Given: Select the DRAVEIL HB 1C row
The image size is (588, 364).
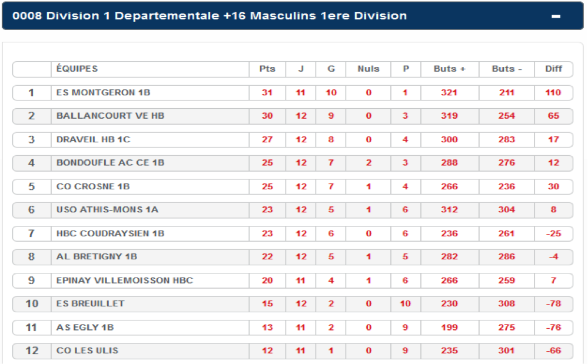Looking at the screenshot, I should [x=293, y=139].
